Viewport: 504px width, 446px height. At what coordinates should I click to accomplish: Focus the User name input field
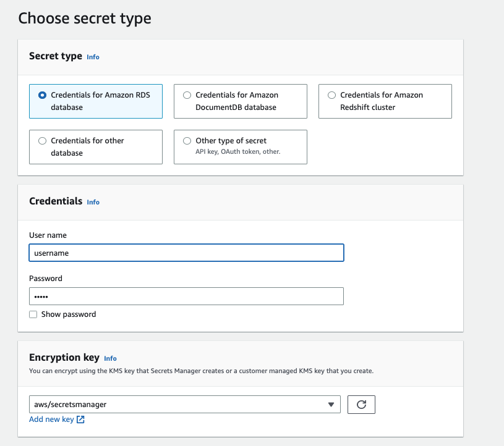186,253
